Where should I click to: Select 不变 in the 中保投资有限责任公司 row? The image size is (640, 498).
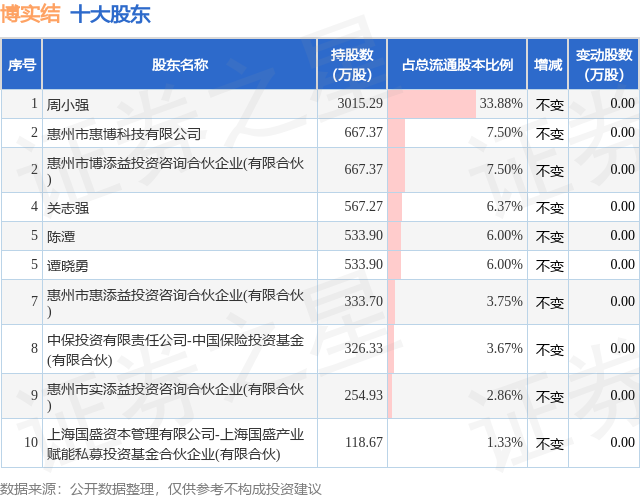click(549, 350)
